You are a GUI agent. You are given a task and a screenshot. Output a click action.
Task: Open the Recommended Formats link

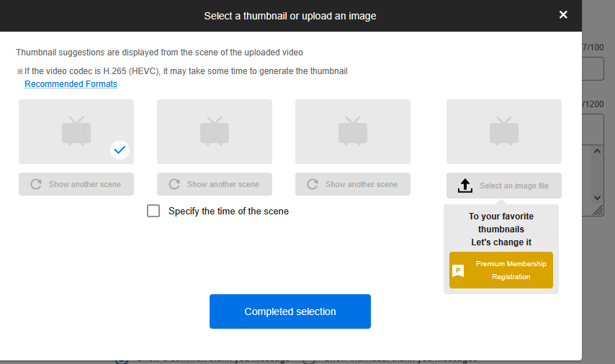point(71,84)
